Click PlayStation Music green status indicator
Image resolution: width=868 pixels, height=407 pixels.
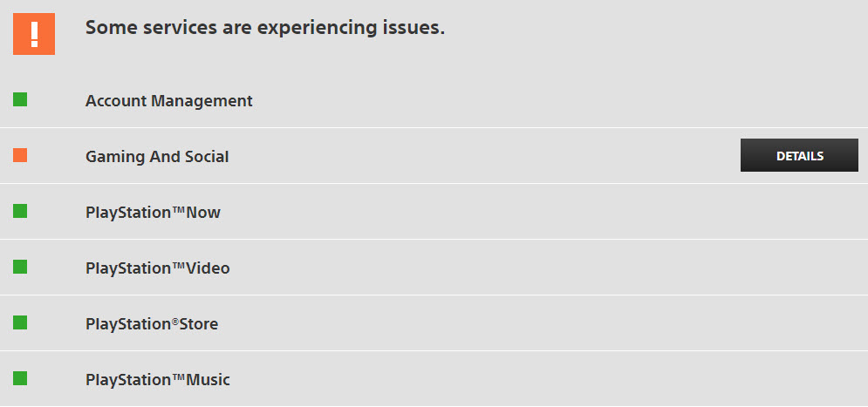point(20,379)
